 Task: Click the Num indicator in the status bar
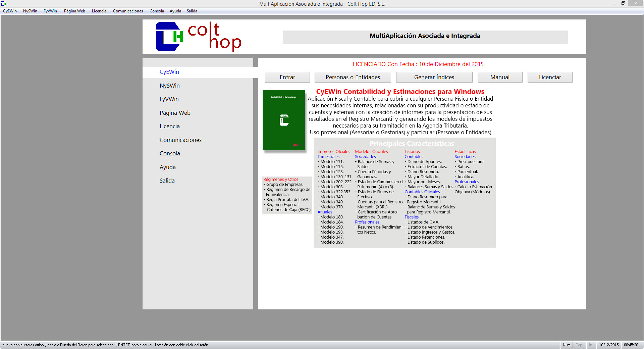coord(567,345)
